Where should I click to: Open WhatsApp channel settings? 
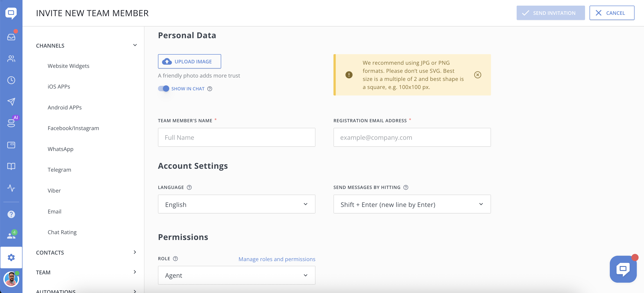coord(61,149)
